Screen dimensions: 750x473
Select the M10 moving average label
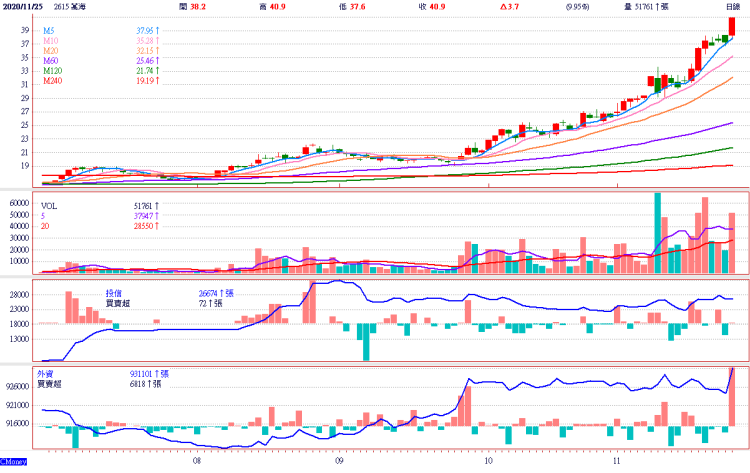53,40
